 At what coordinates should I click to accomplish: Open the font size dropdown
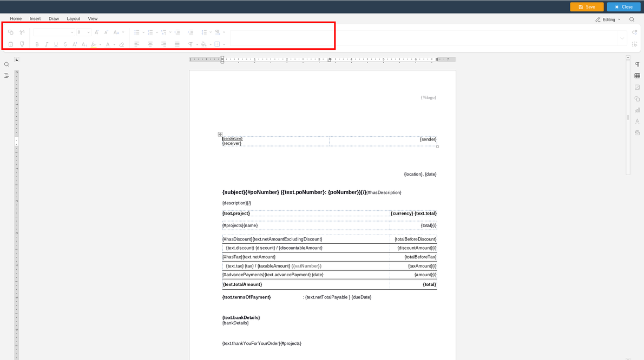coord(88,32)
